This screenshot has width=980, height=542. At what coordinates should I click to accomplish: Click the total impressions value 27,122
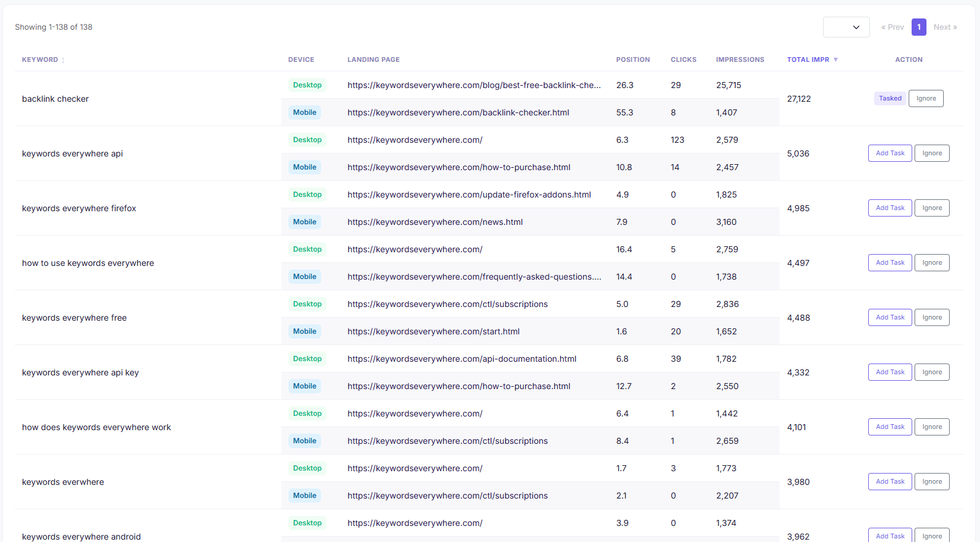tap(799, 99)
